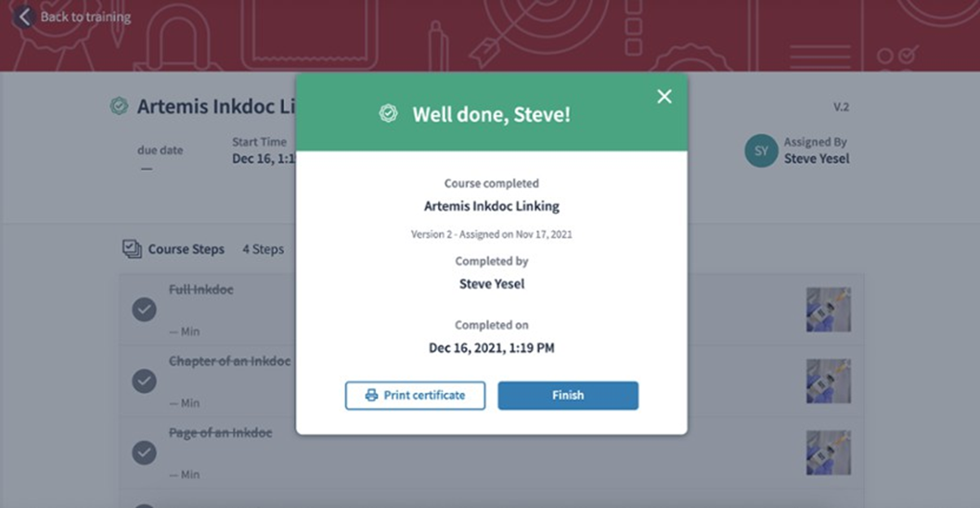Viewport: 980px width, 508px height.
Task: Click the Course Steps checklist icon
Action: click(132, 249)
